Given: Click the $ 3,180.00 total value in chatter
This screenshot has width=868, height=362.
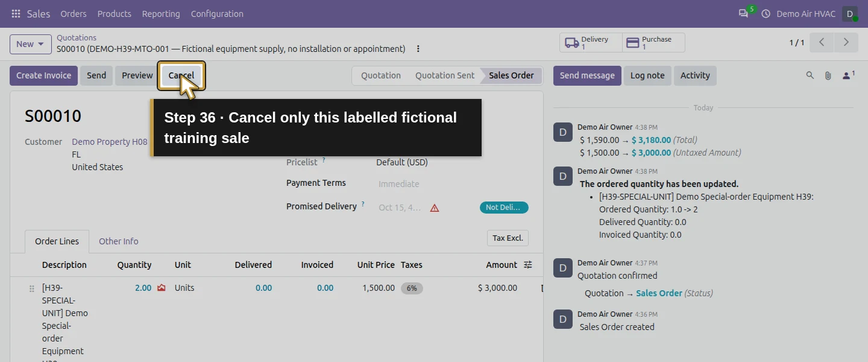Looking at the screenshot, I should pos(651,140).
